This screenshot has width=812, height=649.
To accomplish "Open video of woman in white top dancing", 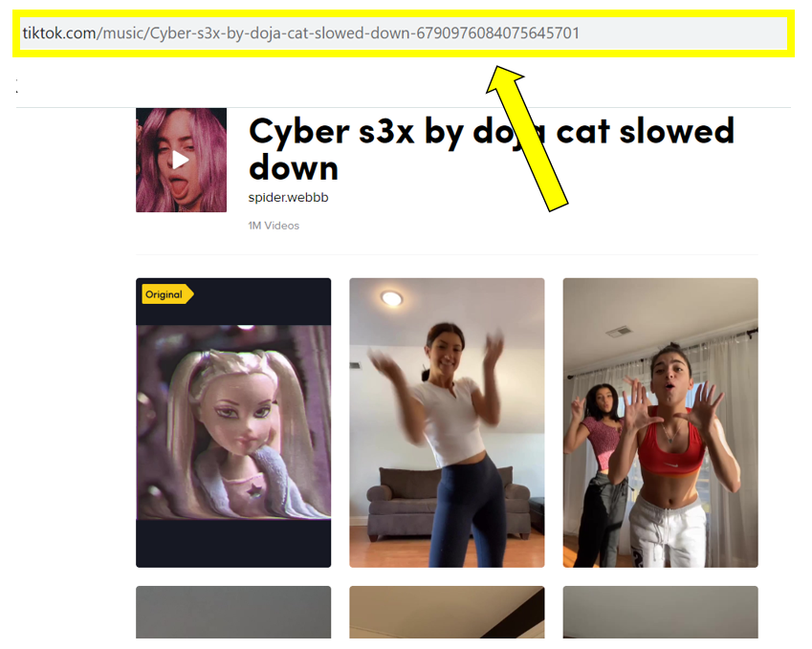I will (447, 422).
